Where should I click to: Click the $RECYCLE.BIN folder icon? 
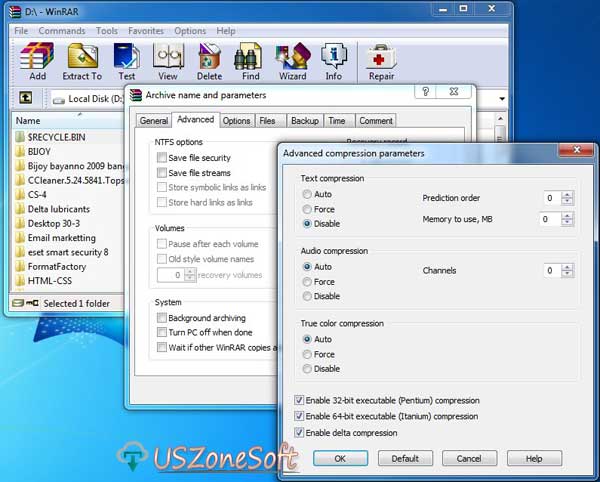pos(20,137)
